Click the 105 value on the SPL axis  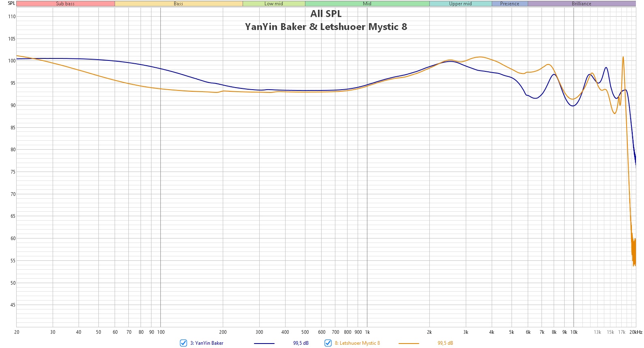(12, 39)
